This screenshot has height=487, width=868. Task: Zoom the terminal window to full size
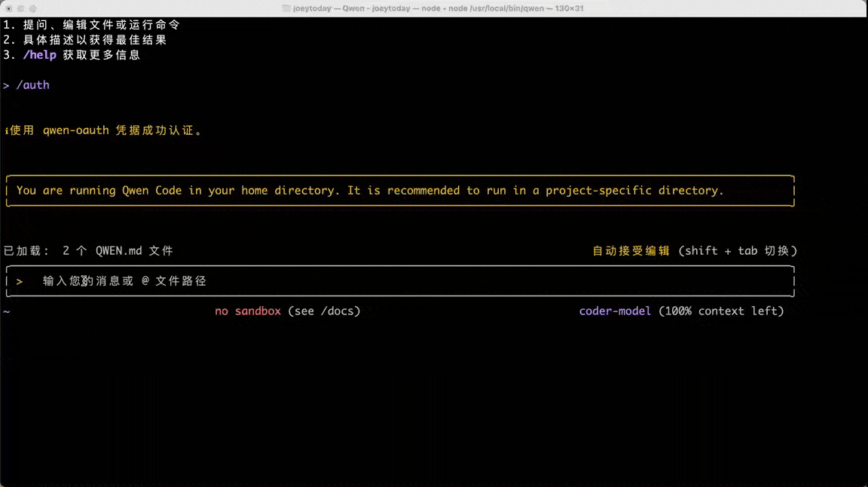click(x=32, y=8)
